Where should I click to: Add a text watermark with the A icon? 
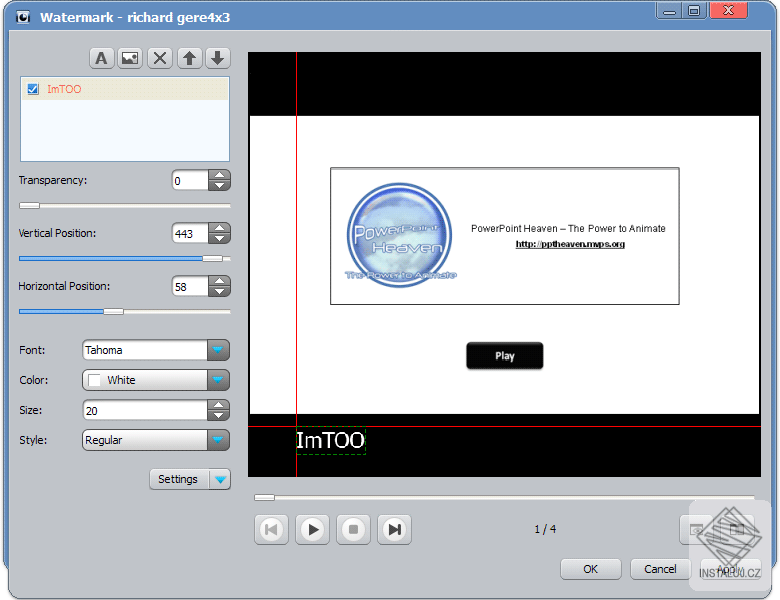tap(101, 58)
